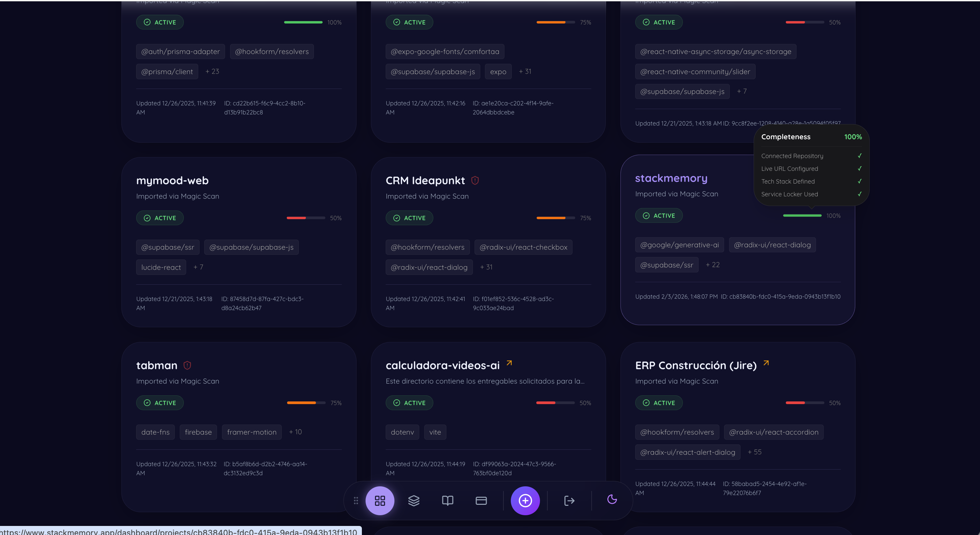Expand the +31 extra tags on CRM Ideapunkt
The image size is (980, 535).
[486, 267]
